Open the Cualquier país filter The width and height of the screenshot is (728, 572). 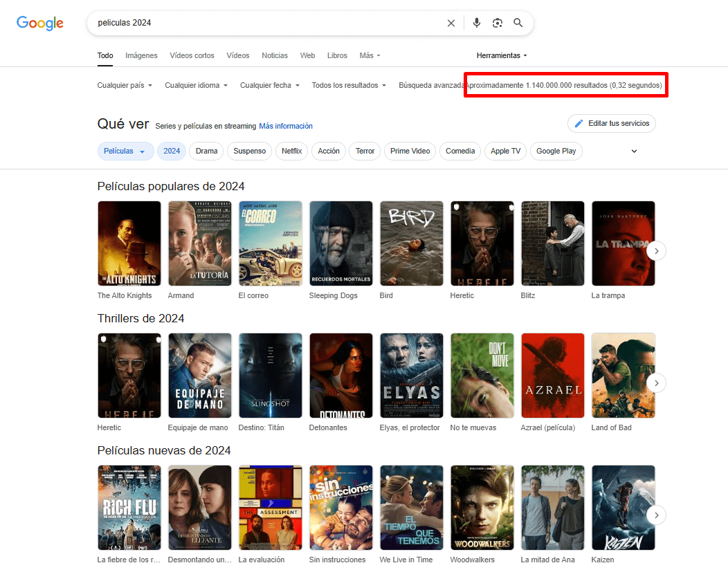[125, 85]
